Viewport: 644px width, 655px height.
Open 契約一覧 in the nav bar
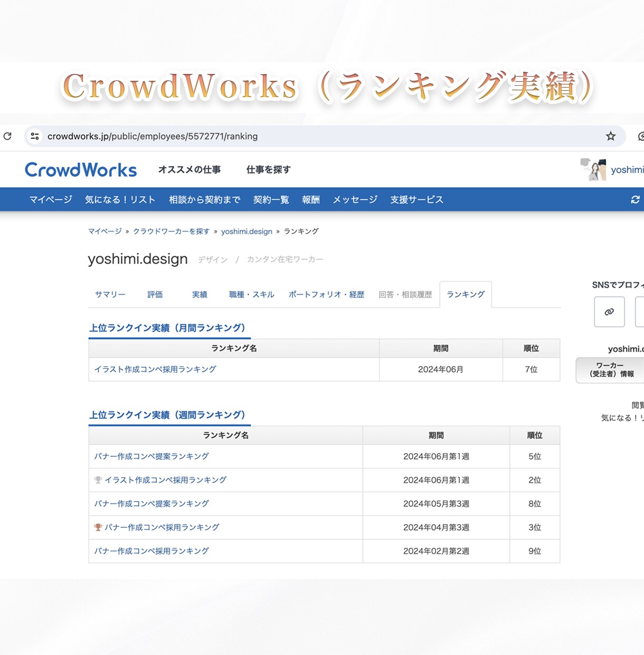click(271, 200)
